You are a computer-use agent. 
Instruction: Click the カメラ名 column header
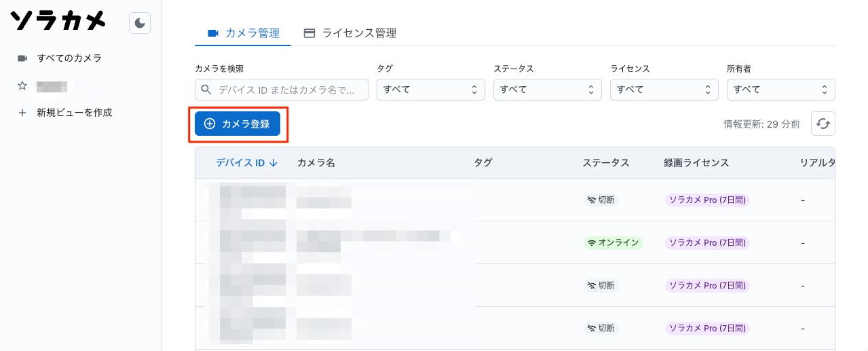coord(316,163)
